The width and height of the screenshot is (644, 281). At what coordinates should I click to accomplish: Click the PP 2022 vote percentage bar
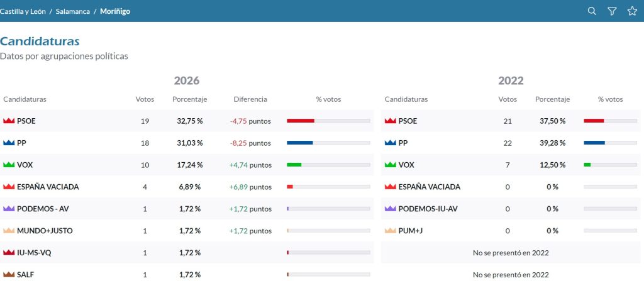tap(610, 143)
